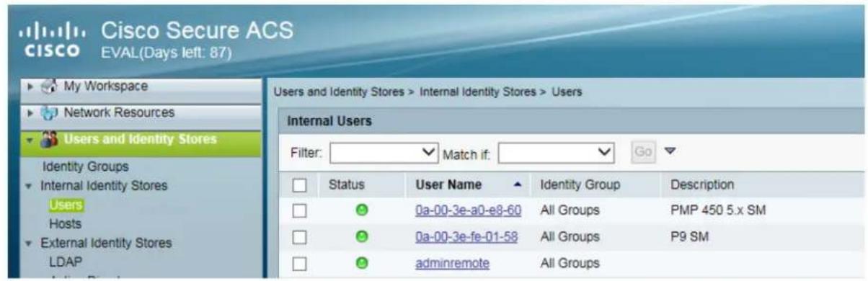
Task: Open adminremote user link
Action: [452, 264]
